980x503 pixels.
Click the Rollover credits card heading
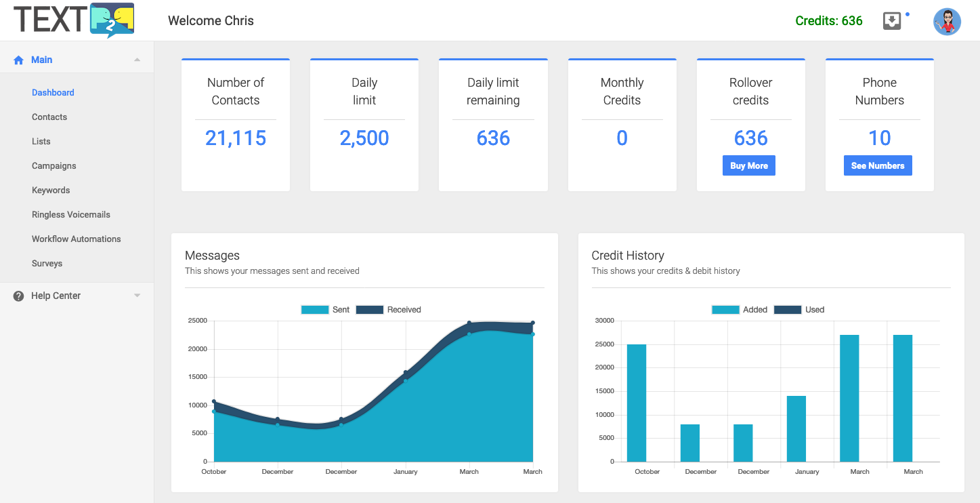pyautogui.click(x=750, y=92)
